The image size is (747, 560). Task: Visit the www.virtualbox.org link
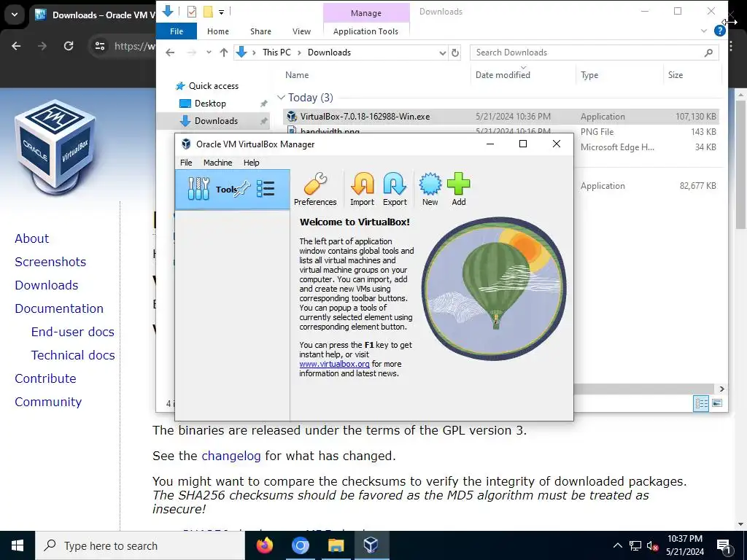(x=334, y=364)
